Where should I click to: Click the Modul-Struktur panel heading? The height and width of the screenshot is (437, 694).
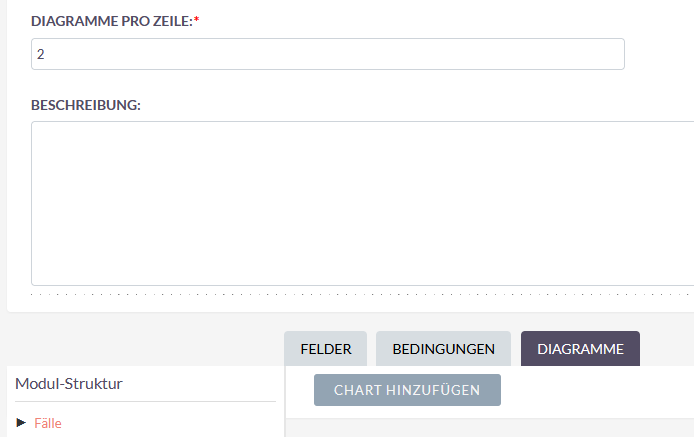pos(69,383)
